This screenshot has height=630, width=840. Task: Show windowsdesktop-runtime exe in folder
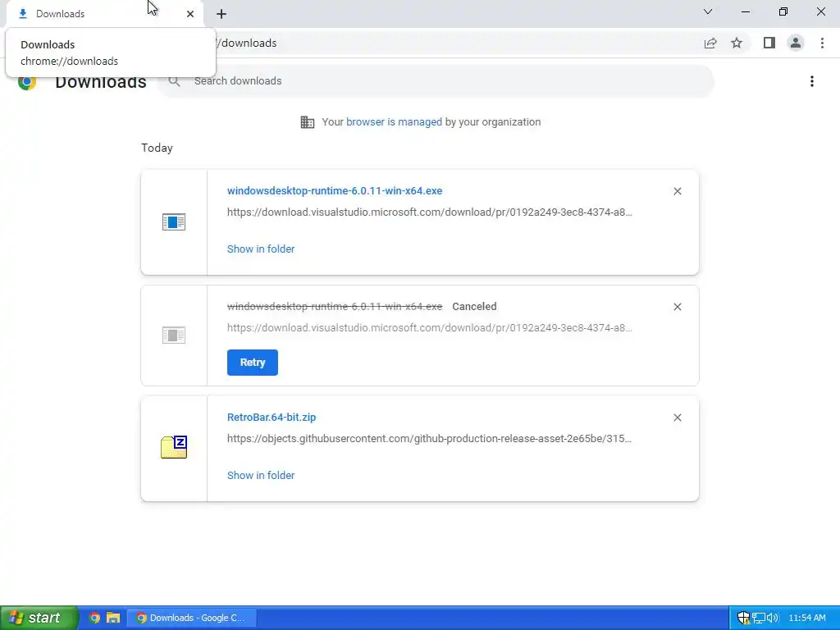[x=261, y=249]
